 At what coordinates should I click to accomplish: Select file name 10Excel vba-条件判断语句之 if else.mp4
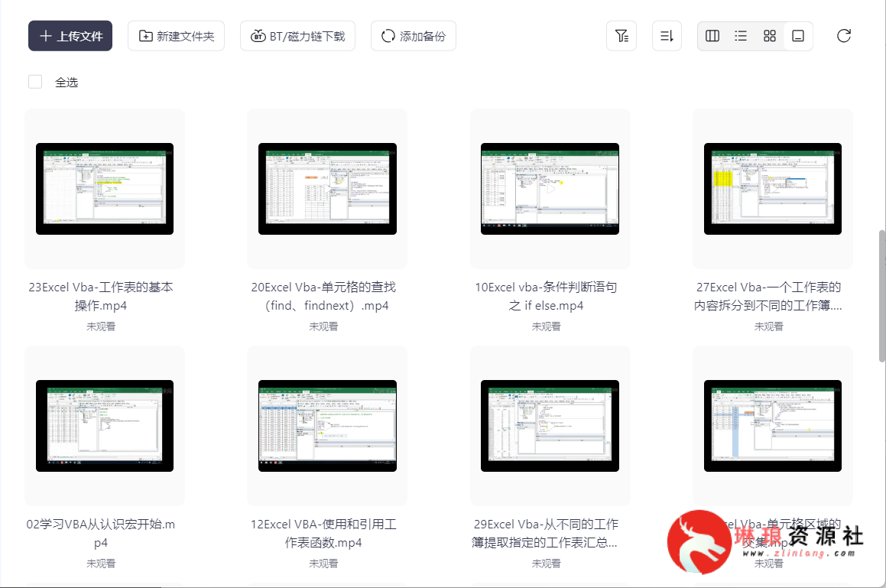pyautogui.click(x=547, y=296)
